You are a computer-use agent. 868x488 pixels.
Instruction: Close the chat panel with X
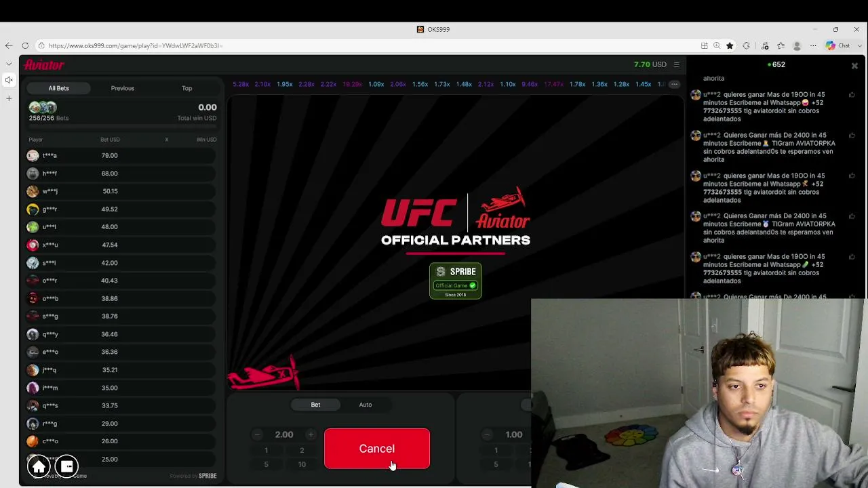(854, 66)
